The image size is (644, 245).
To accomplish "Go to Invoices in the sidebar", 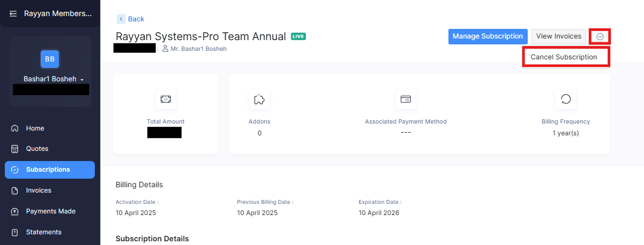I will 39,190.
